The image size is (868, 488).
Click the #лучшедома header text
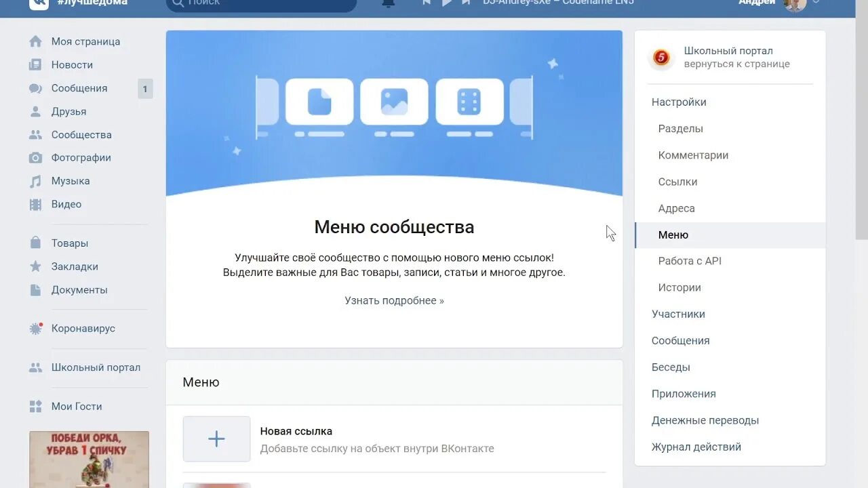click(92, 3)
